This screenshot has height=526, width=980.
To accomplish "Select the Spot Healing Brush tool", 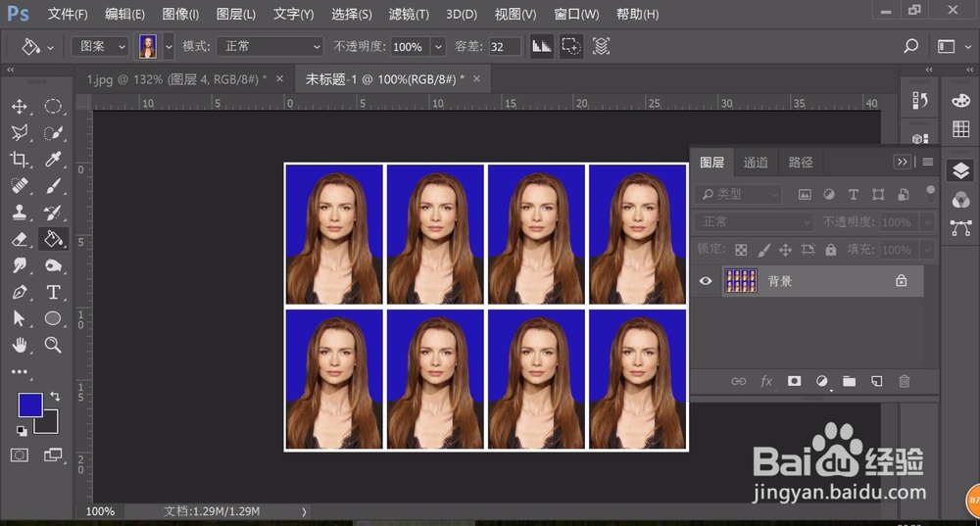I will [20, 185].
